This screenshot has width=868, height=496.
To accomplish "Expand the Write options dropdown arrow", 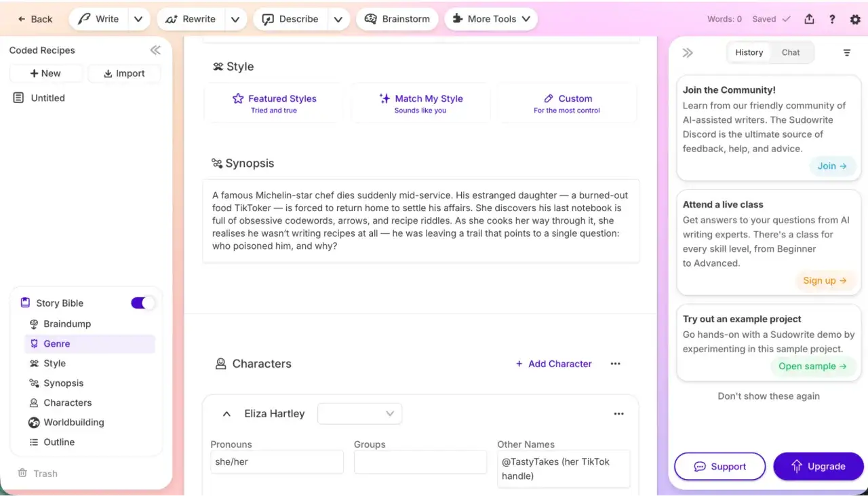I will (138, 19).
